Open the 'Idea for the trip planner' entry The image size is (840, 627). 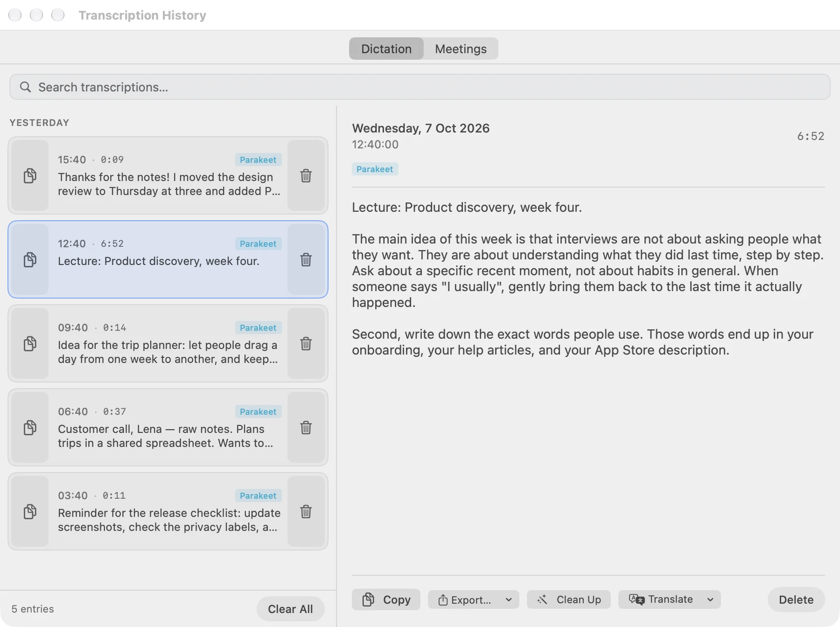coord(168,343)
